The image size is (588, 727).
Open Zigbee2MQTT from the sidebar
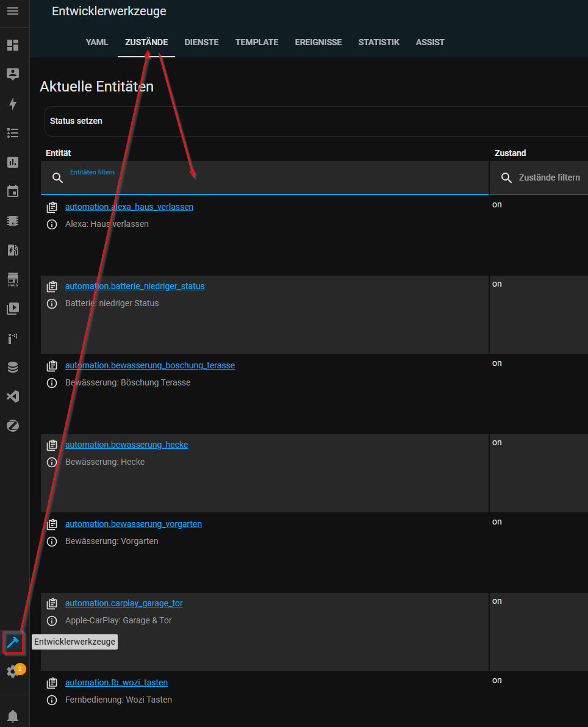(13, 426)
